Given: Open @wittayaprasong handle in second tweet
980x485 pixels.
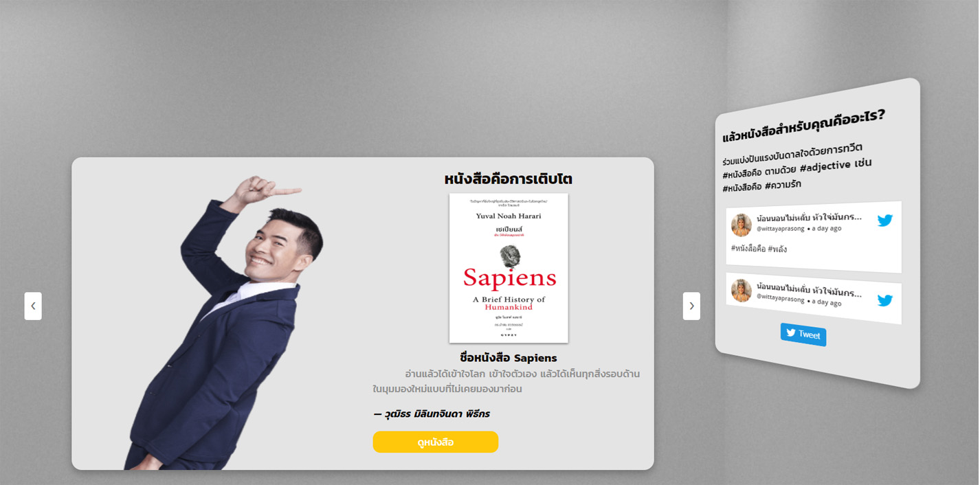Looking at the screenshot, I should 781,298.
